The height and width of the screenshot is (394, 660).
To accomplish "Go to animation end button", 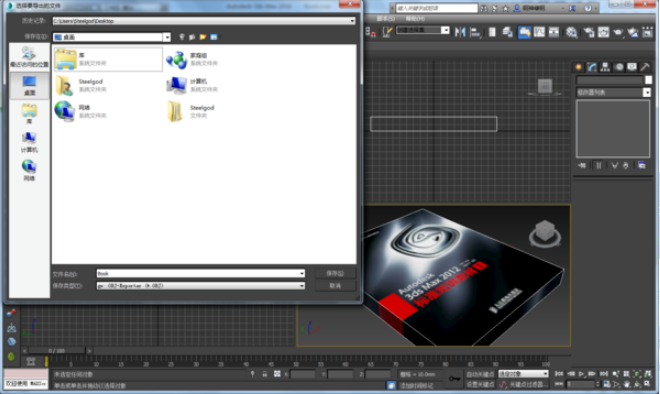I will coord(604,374).
